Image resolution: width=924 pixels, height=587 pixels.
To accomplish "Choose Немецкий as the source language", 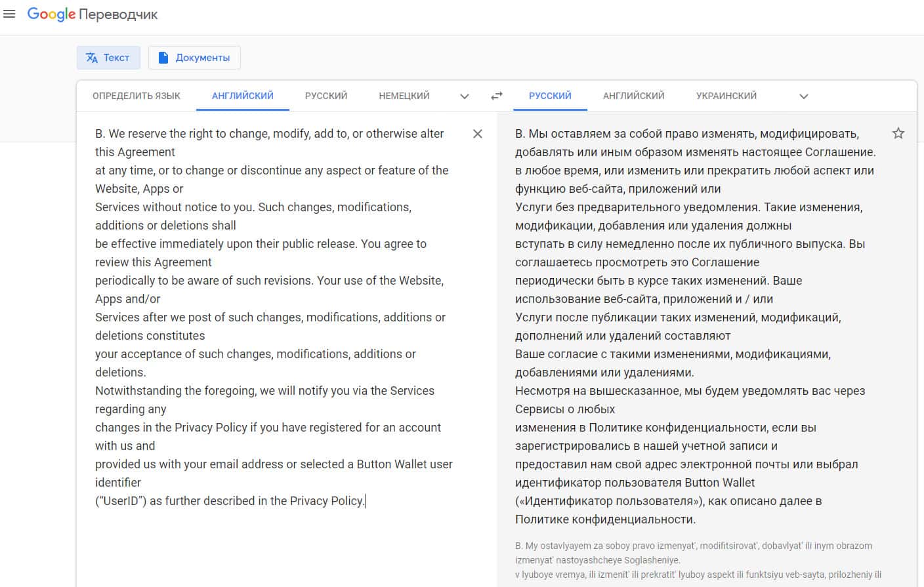I will point(404,96).
